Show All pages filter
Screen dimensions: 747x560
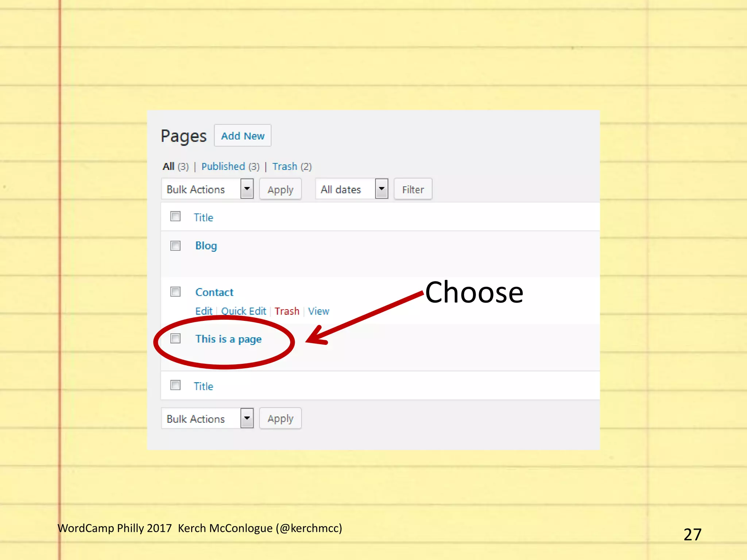[x=169, y=167]
